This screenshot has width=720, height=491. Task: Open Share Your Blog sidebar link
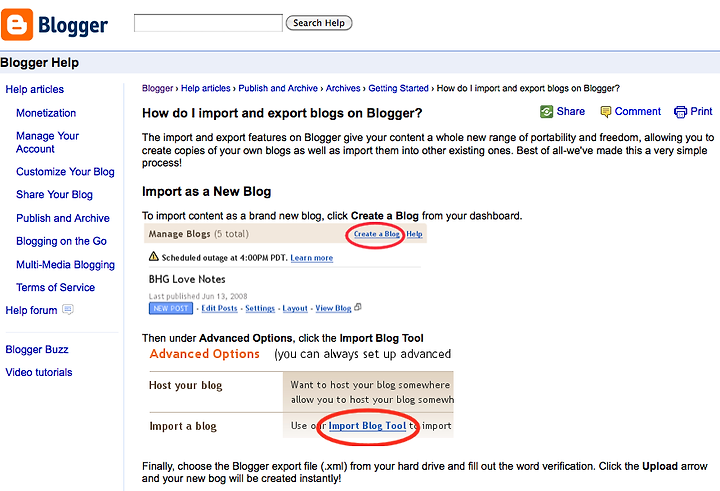click(54, 195)
